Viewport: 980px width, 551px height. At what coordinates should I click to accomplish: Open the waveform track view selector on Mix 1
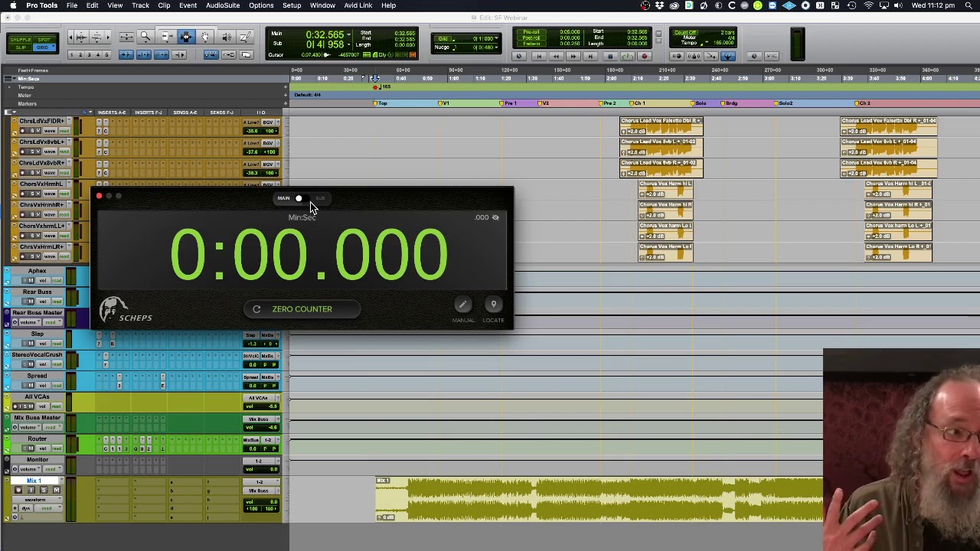click(x=36, y=500)
